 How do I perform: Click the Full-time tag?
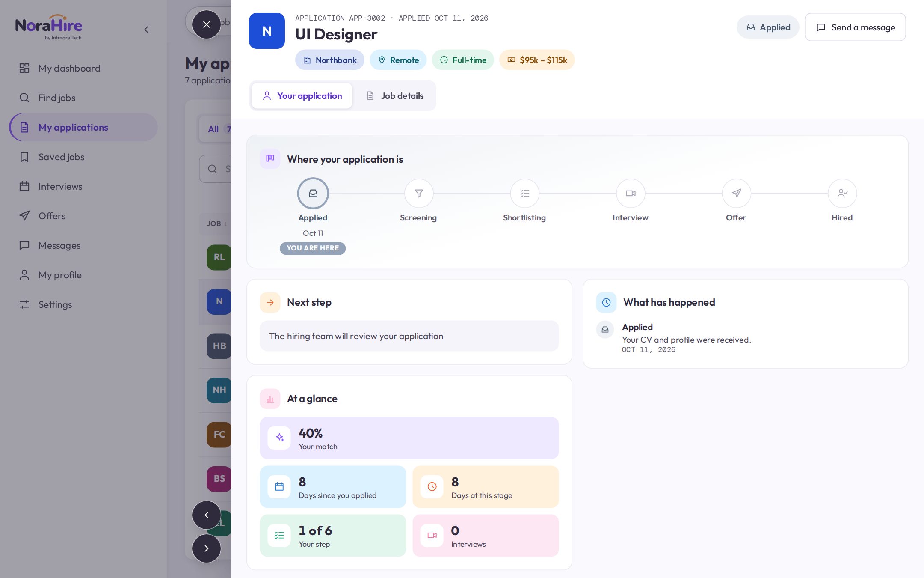point(463,60)
